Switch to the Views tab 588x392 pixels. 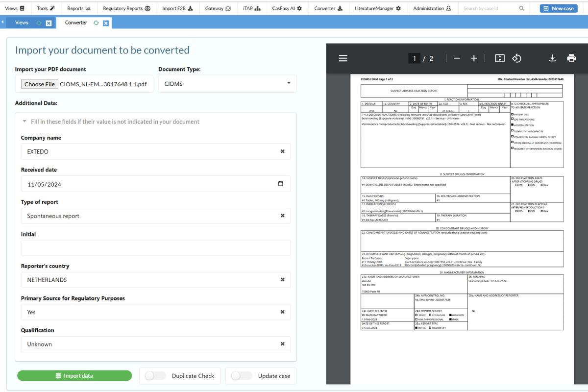pyautogui.click(x=22, y=23)
